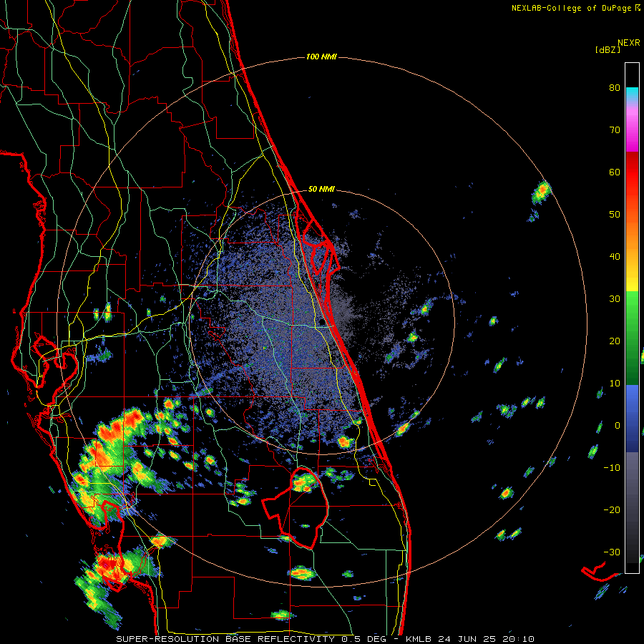The width and height of the screenshot is (644, 644).
Task: Click the 50 dBZ scale value
Action: [615, 215]
